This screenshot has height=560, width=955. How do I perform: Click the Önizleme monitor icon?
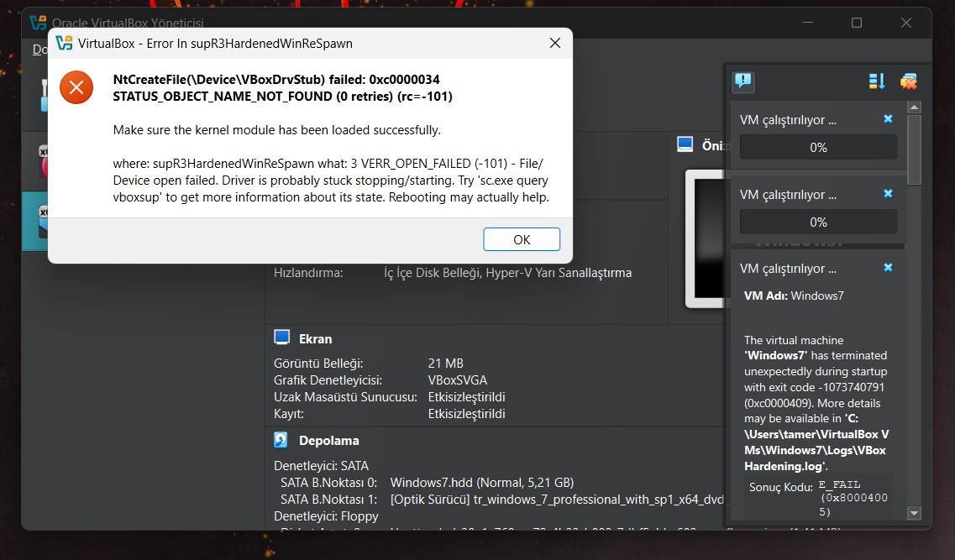pyautogui.click(x=685, y=145)
